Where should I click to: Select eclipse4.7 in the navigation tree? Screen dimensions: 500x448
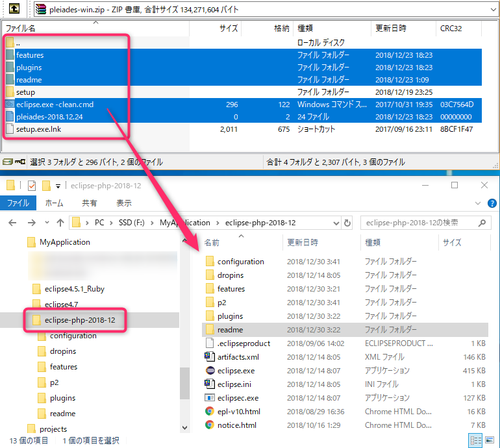(55, 305)
